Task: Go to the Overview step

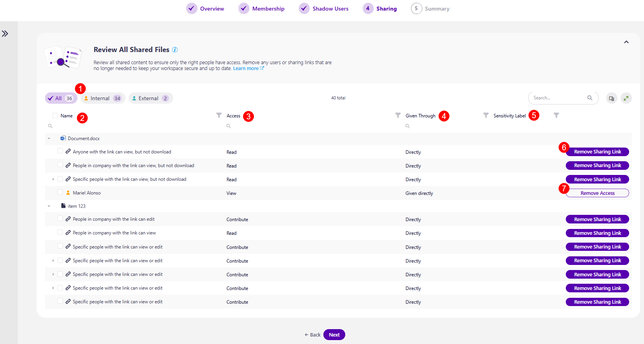Action: [x=205, y=9]
